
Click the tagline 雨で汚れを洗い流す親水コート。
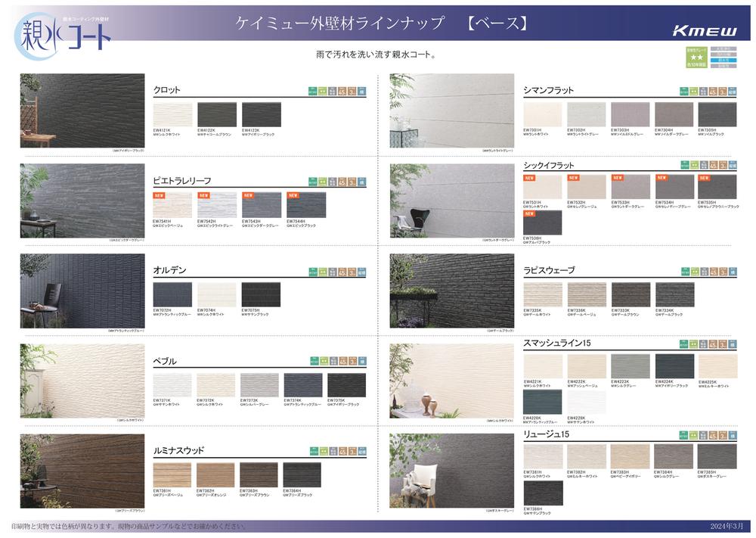376,54
